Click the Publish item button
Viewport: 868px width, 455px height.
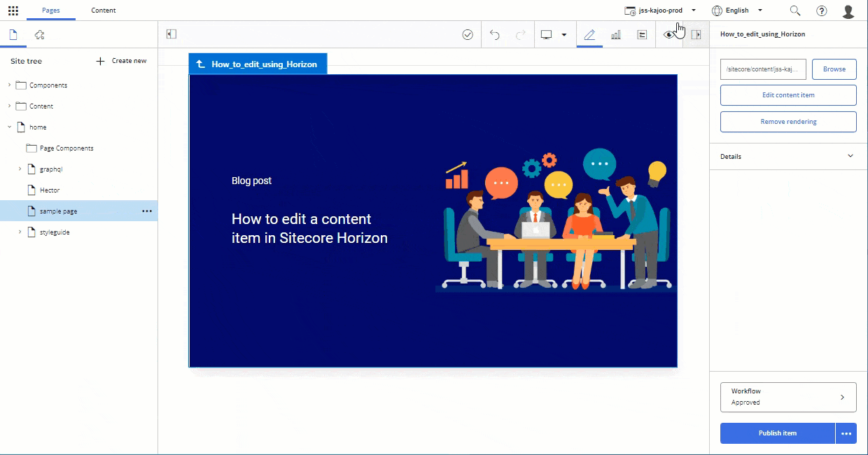coord(778,433)
